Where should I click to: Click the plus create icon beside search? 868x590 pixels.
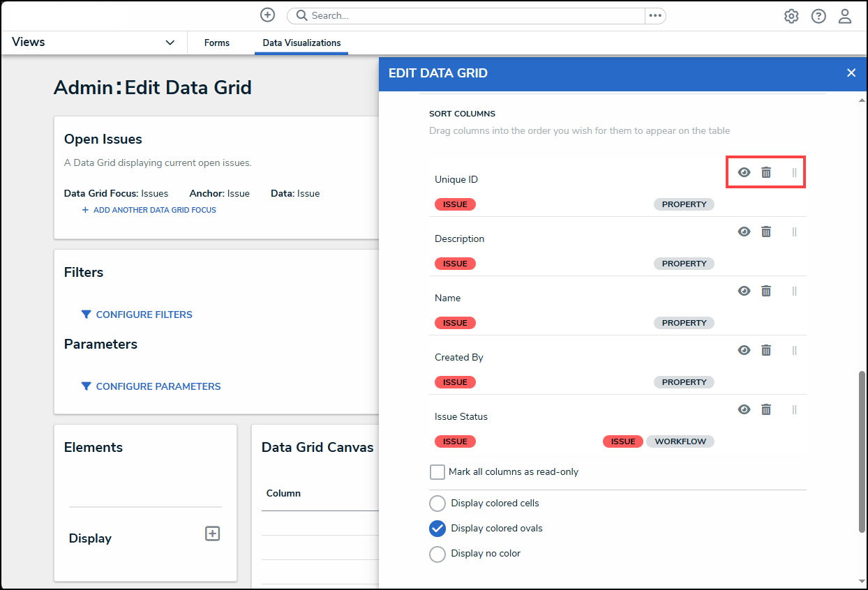pos(267,15)
